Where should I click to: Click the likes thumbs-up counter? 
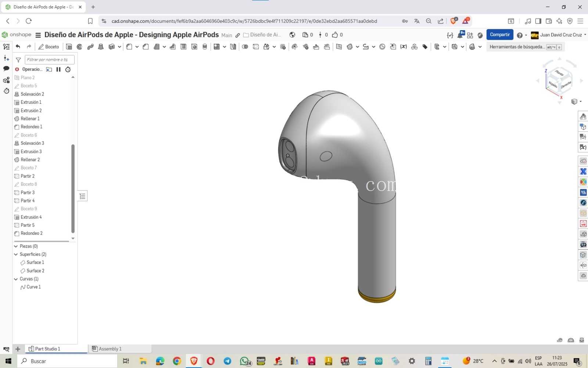click(x=337, y=35)
